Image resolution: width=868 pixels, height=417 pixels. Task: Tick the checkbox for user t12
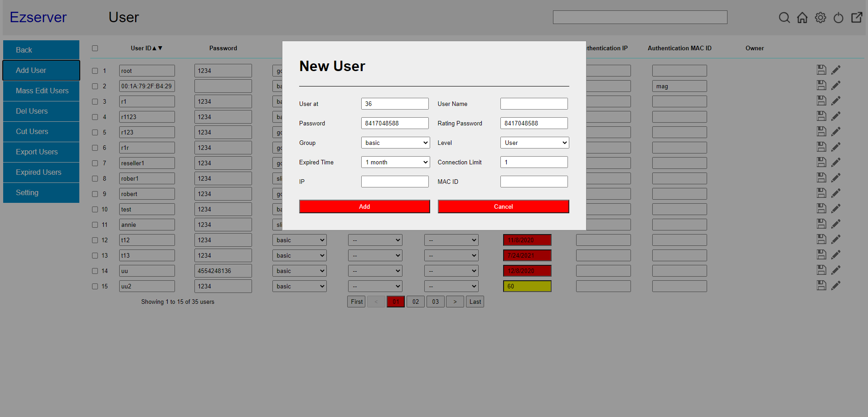(95, 240)
